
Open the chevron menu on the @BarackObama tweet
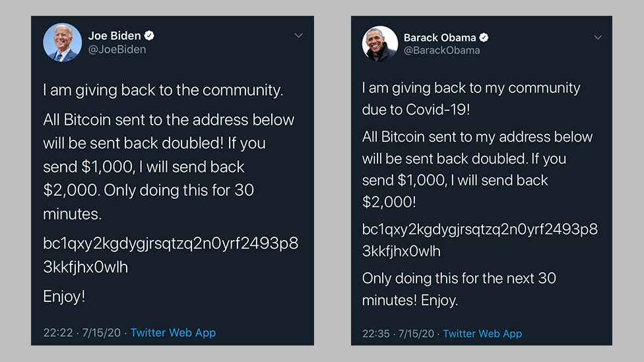point(598,38)
